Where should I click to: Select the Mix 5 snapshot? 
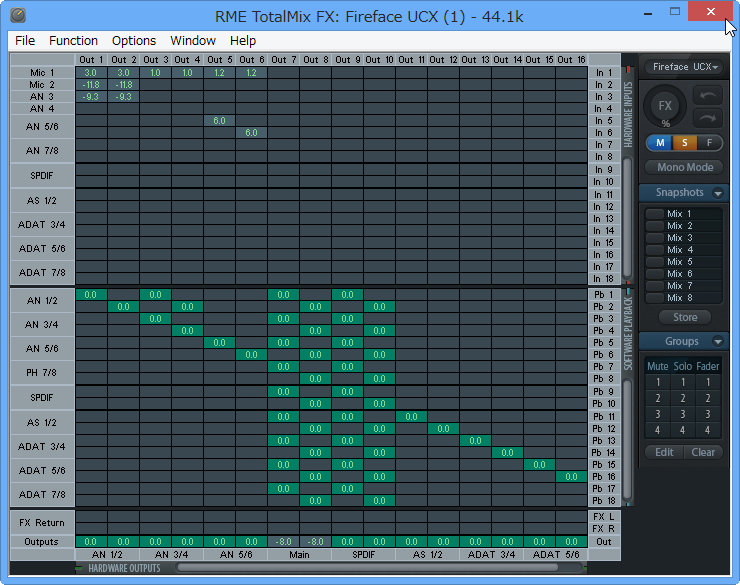[x=682, y=262]
